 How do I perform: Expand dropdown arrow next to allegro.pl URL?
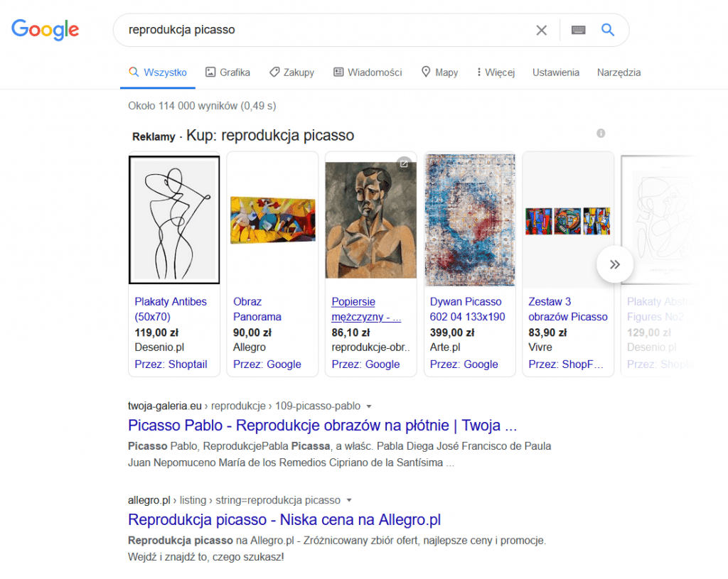click(x=349, y=501)
